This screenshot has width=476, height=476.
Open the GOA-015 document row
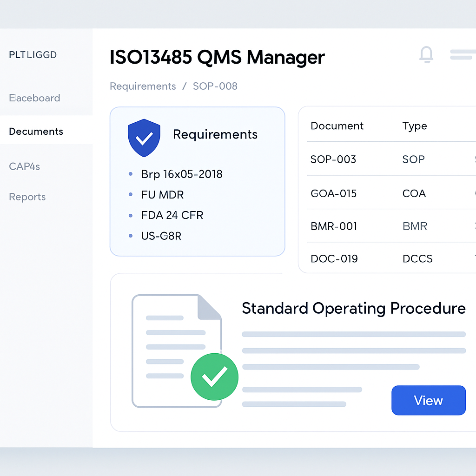coord(391,193)
